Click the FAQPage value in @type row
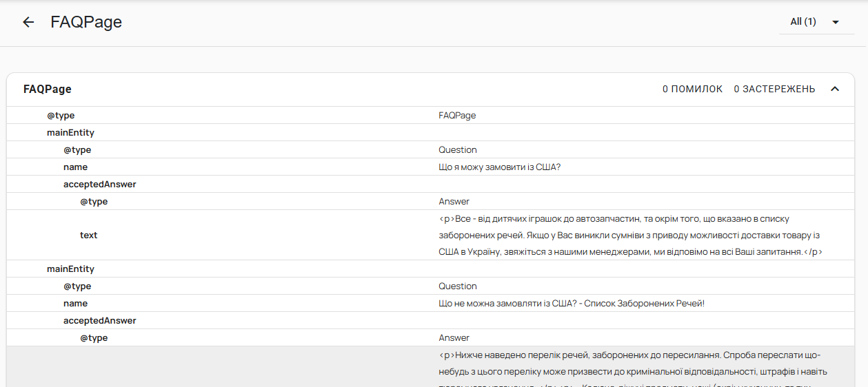Image resolution: width=868 pixels, height=387 pixels. point(457,116)
